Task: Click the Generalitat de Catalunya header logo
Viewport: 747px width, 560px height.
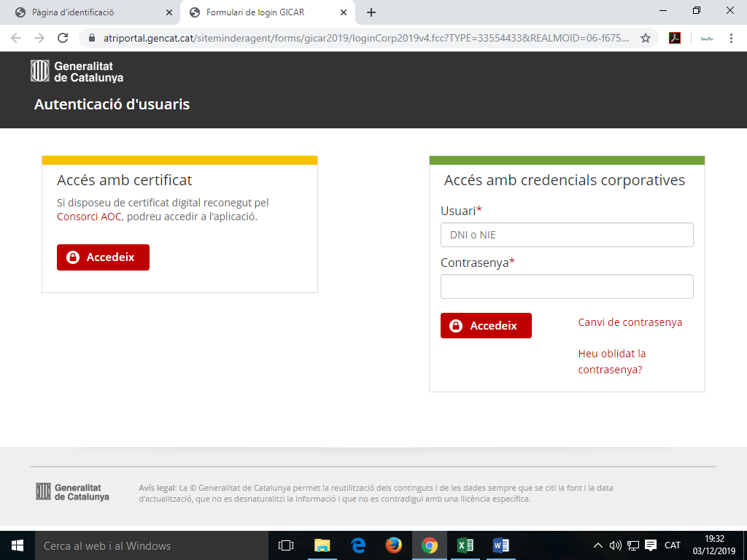Action: pos(77,71)
